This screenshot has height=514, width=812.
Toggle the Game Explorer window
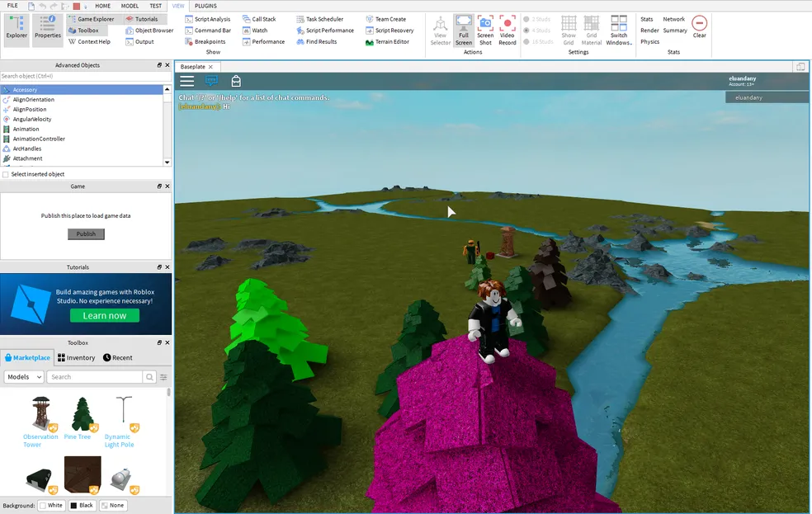tap(91, 19)
